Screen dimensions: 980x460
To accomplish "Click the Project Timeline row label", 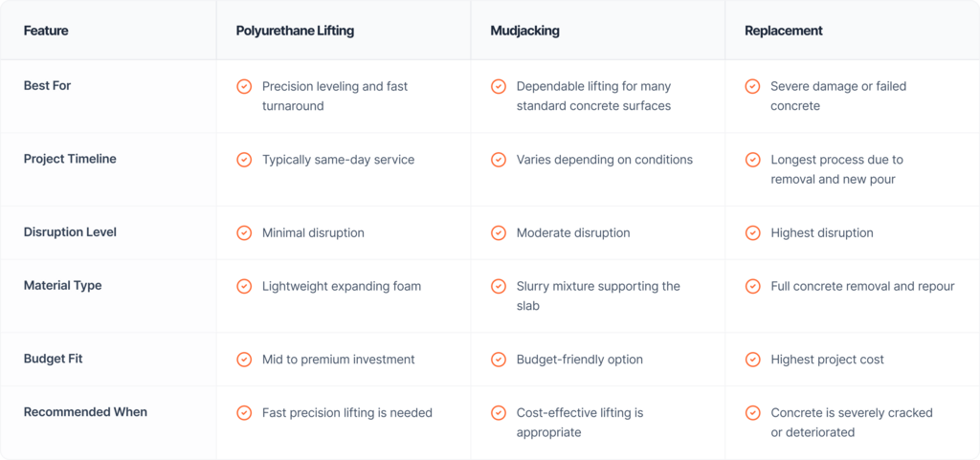I will (70, 159).
